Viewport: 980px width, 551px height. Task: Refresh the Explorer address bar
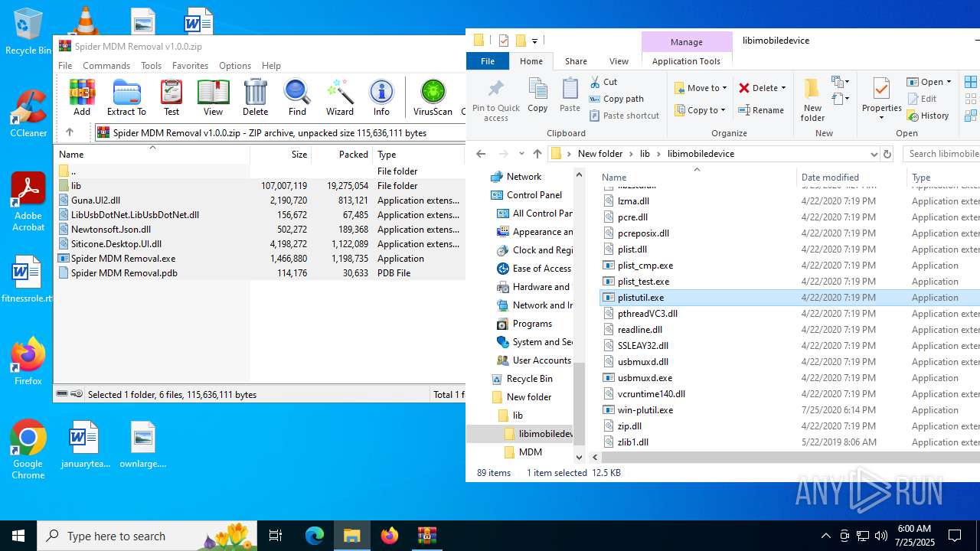pos(887,154)
